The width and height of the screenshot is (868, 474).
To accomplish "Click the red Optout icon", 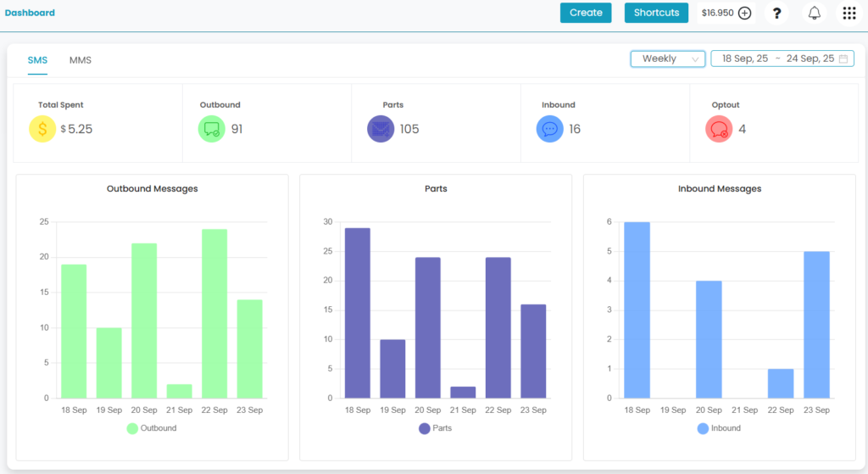I will point(719,129).
